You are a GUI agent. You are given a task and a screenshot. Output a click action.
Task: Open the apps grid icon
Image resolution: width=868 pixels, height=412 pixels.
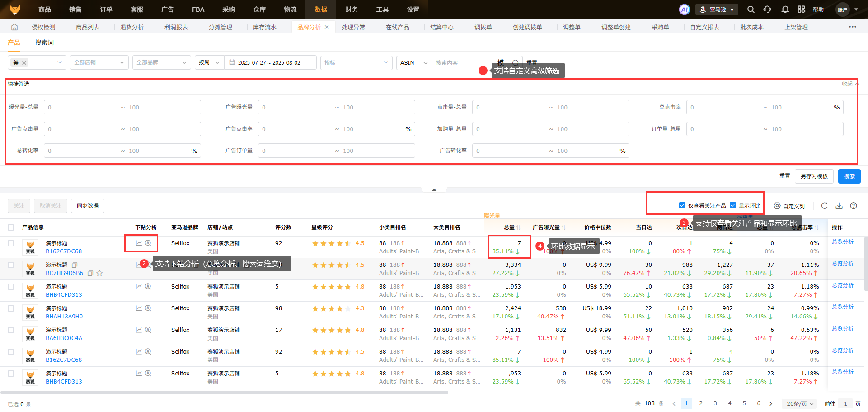tap(801, 9)
